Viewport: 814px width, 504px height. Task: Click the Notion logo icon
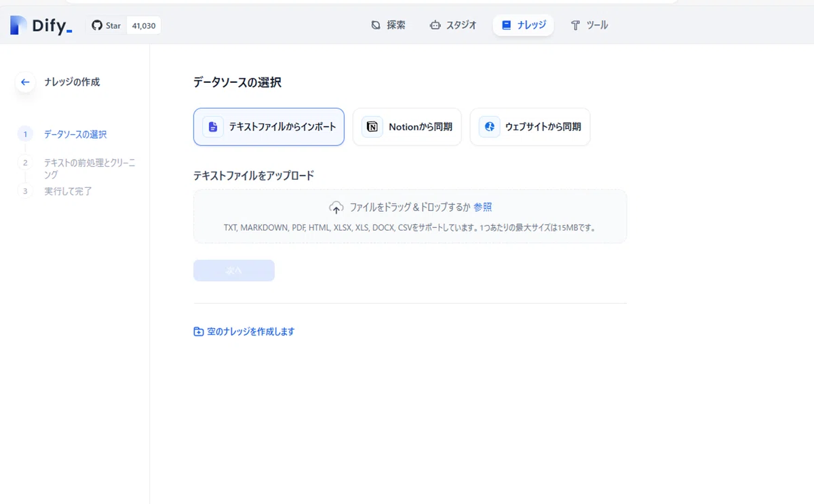click(372, 127)
